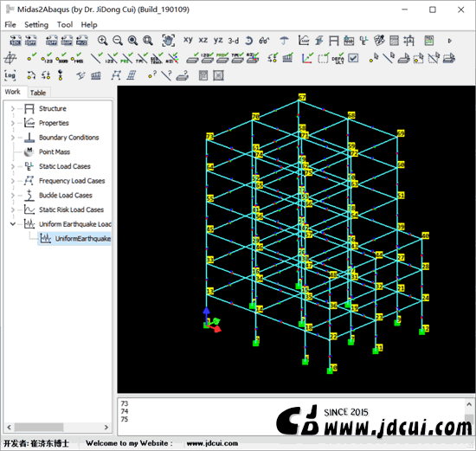
Task: Open the I-beam section icon
Action: tap(318, 41)
